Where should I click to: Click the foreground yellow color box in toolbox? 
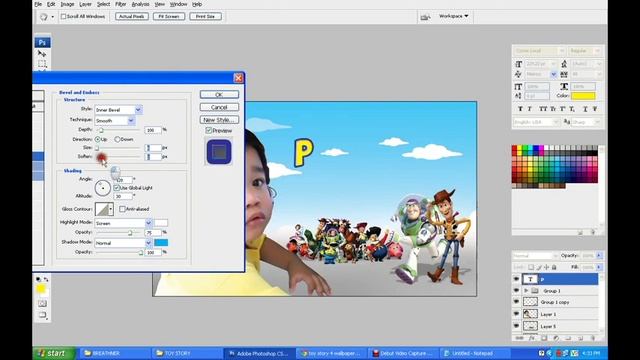pos(40,289)
